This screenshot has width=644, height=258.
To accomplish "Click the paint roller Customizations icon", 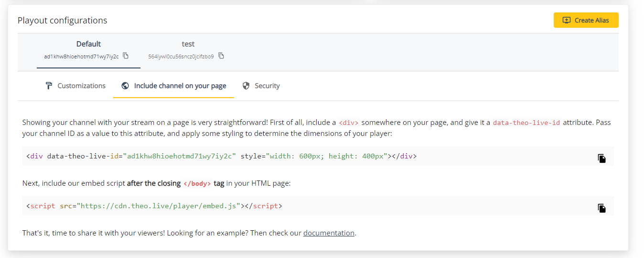I will pyautogui.click(x=49, y=86).
